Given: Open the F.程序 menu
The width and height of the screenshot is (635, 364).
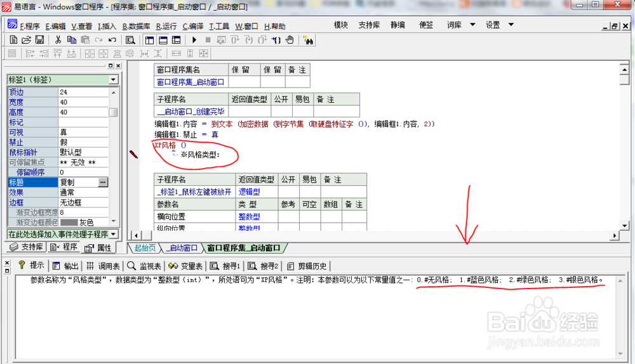Looking at the screenshot, I should [30, 26].
